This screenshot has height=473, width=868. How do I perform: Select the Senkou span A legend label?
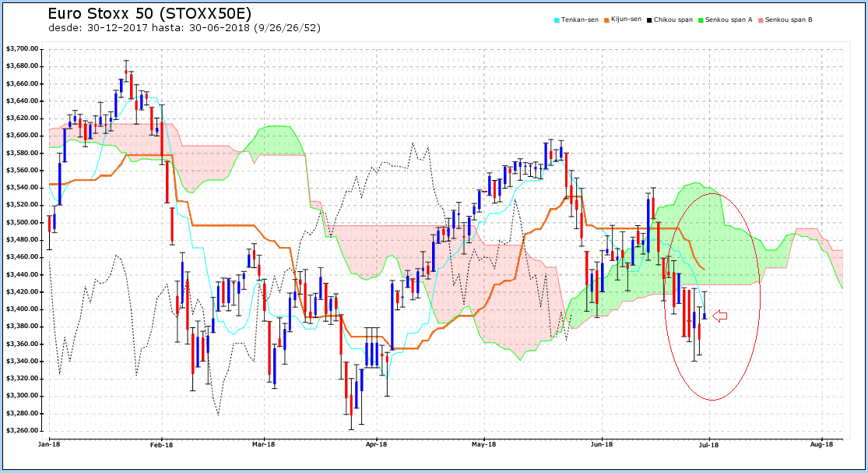[729, 20]
